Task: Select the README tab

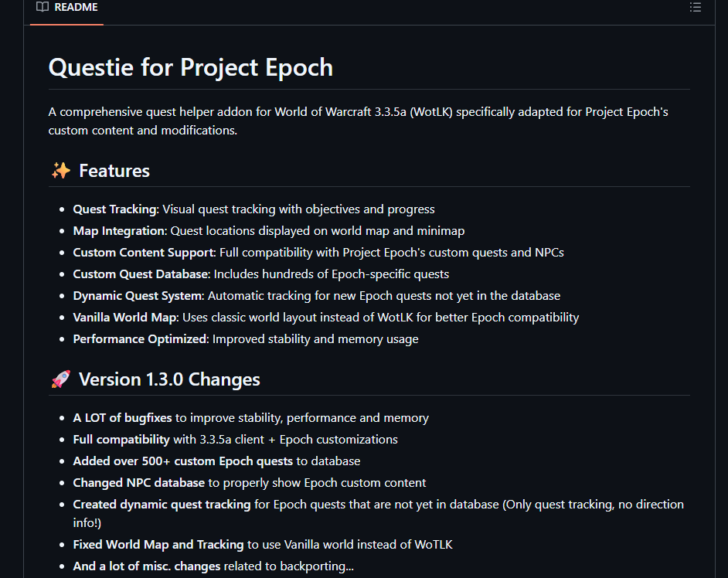Action: [x=67, y=8]
